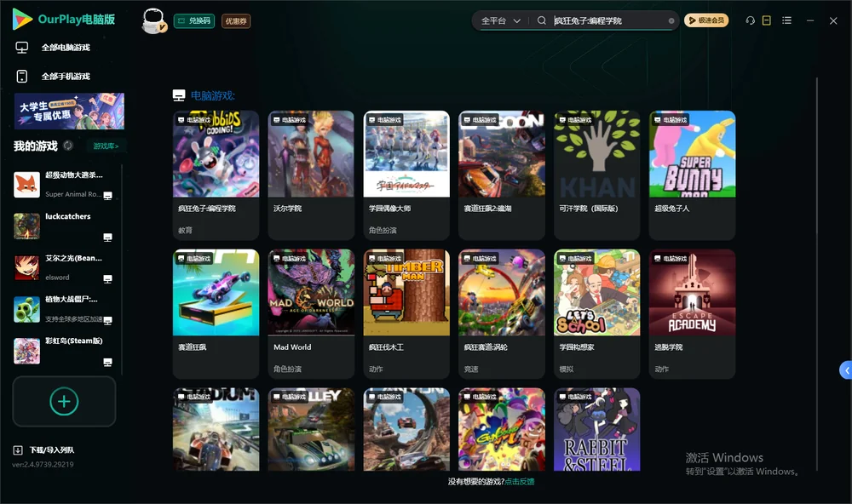Click the OurPlay logo icon

coord(22,19)
